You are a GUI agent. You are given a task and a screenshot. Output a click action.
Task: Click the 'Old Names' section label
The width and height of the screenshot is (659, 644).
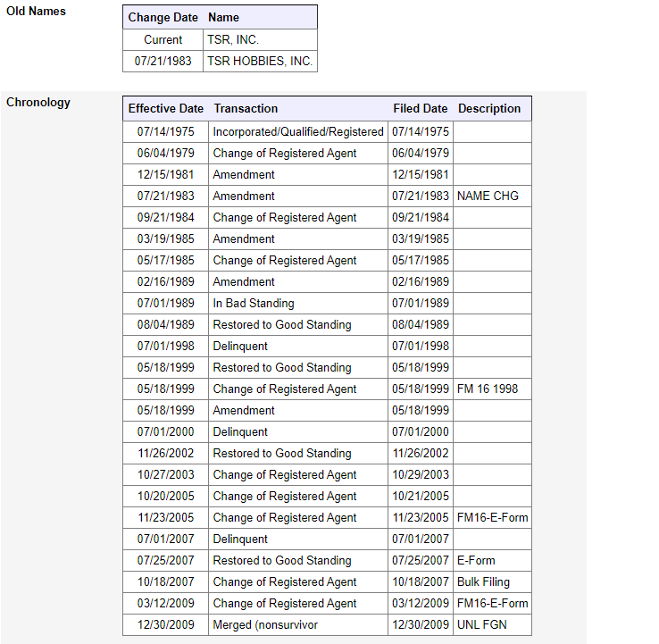[36, 12]
